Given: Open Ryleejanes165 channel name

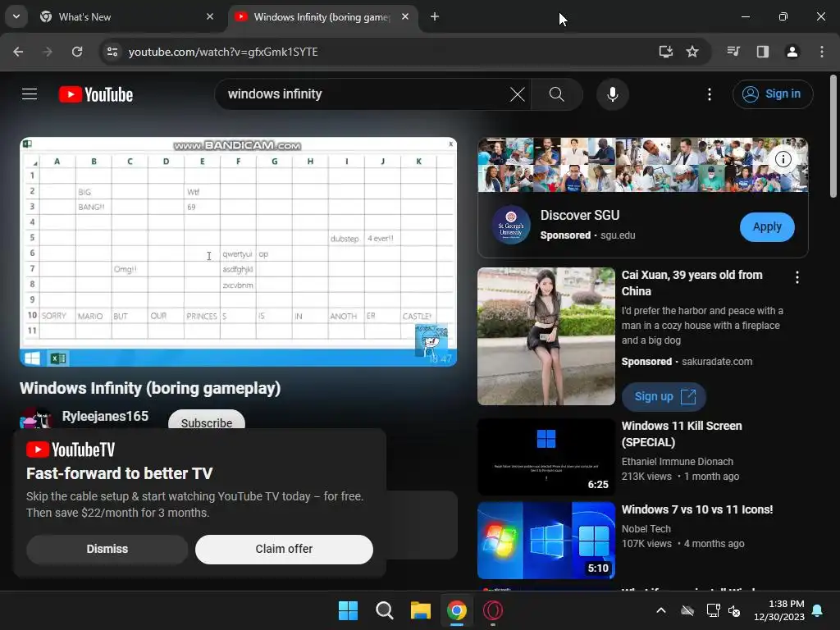Looking at the screenshot, I should (x=105, y=416).
